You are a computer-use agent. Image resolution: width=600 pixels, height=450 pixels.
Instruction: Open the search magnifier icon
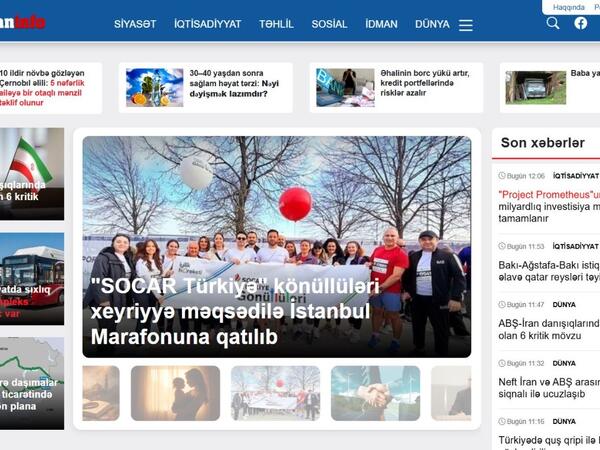(553, 23)
